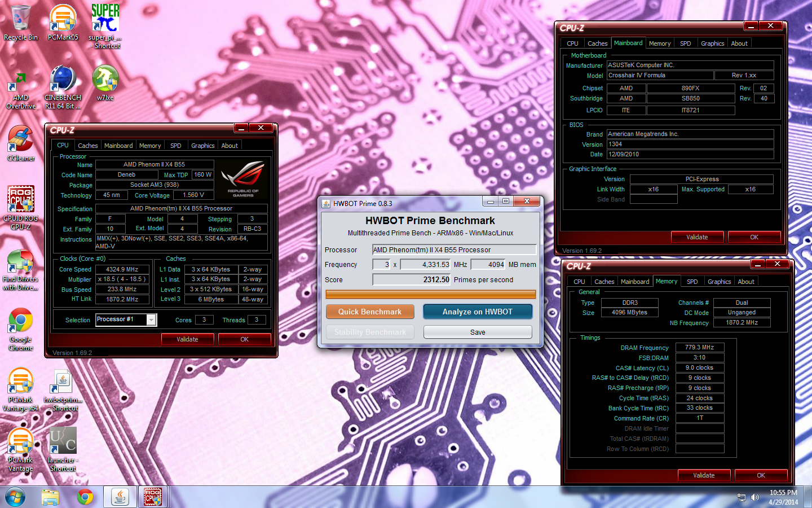Click Chrome icon in taskbar

pyautogui.click(x=85, y=497)
